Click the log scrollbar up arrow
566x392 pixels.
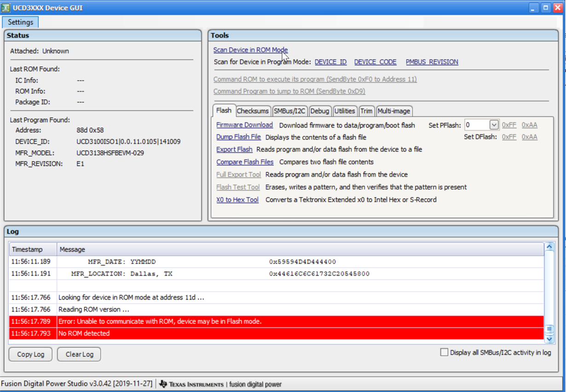(x=549, y=247)
